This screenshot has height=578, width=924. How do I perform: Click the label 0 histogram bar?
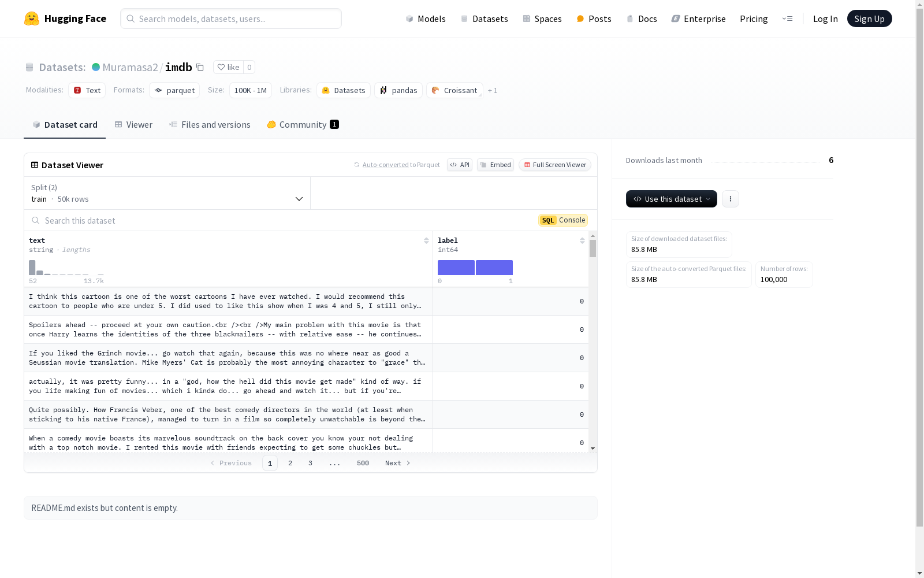[456, 268]
